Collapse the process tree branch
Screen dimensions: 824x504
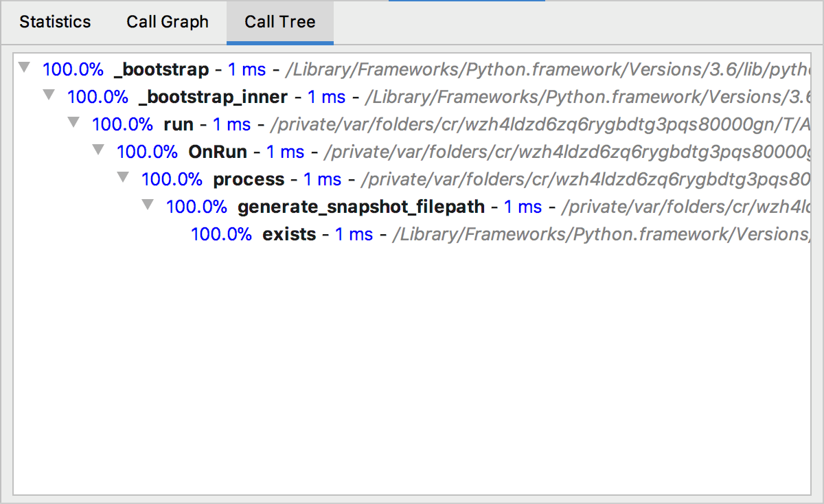(x=123, y=179)
